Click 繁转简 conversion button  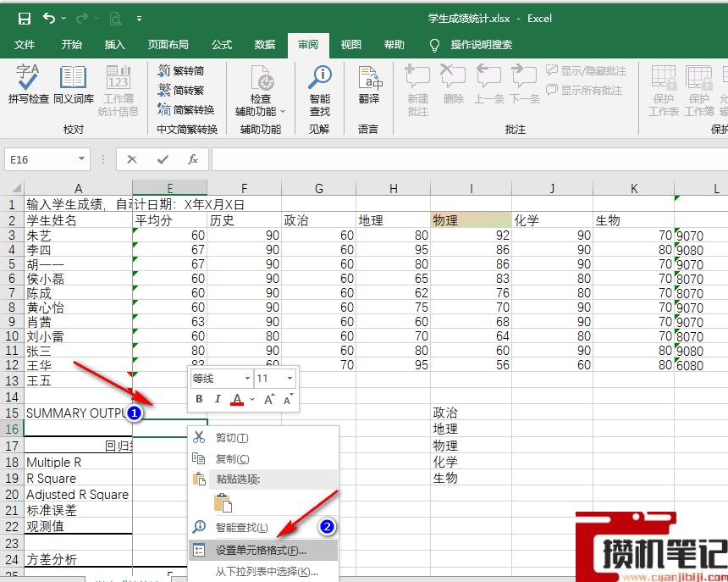tap(181, 70)
